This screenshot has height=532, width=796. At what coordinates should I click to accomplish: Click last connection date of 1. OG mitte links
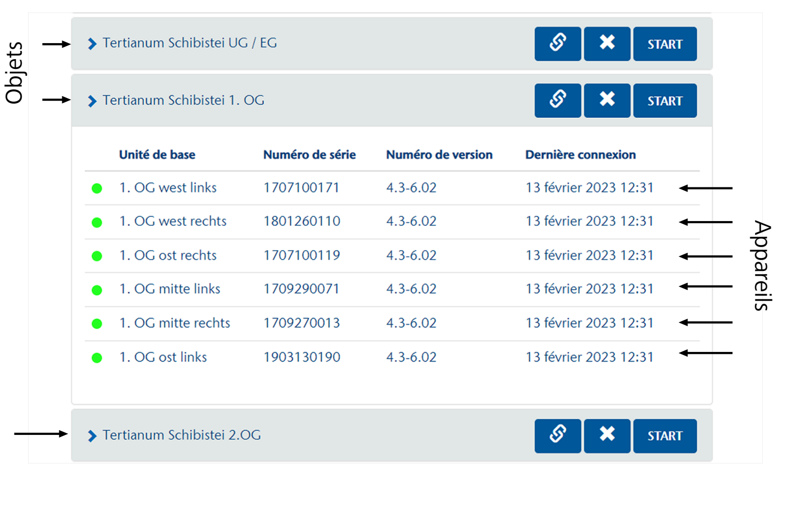(589, 289)
